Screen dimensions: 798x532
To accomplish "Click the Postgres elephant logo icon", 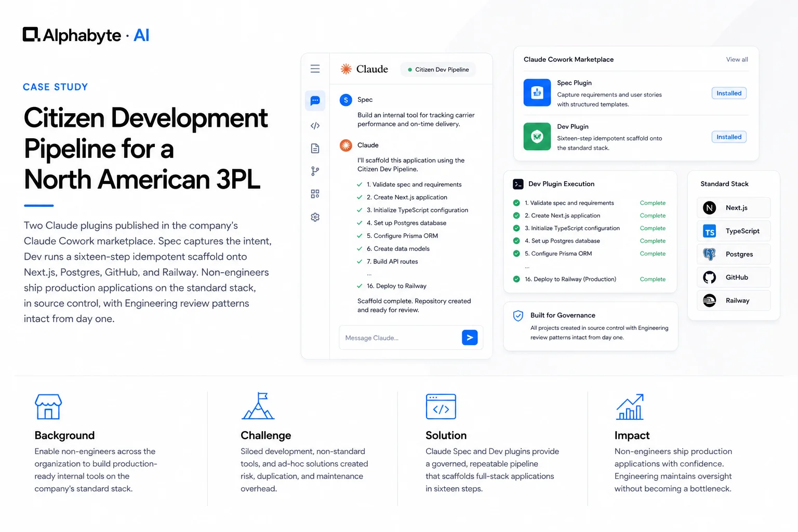I will (710, 254).
